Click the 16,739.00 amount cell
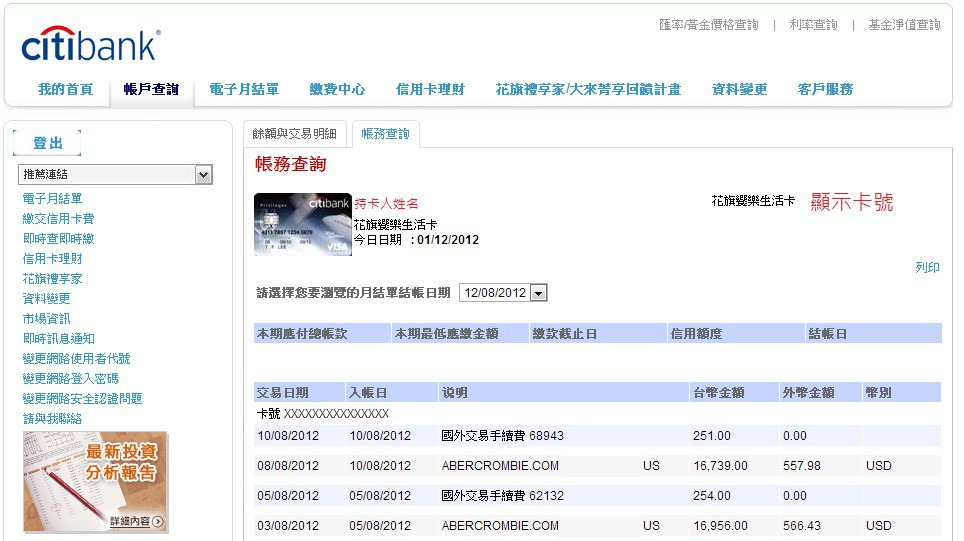Viewport: 964px width, 541px height. coord(721,466)
